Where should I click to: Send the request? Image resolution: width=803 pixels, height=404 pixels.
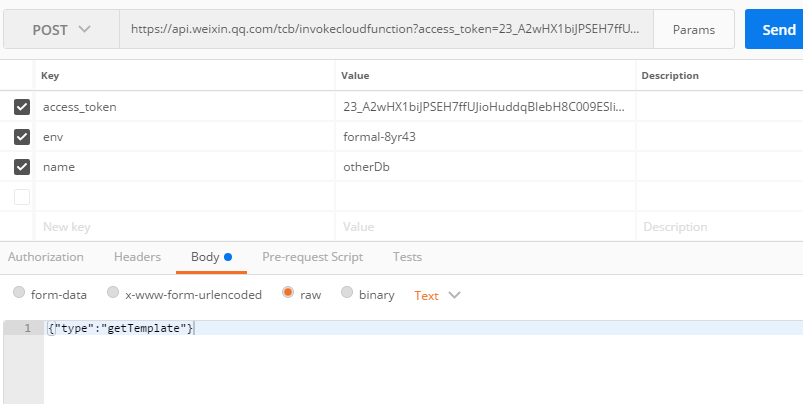(777, 30)
